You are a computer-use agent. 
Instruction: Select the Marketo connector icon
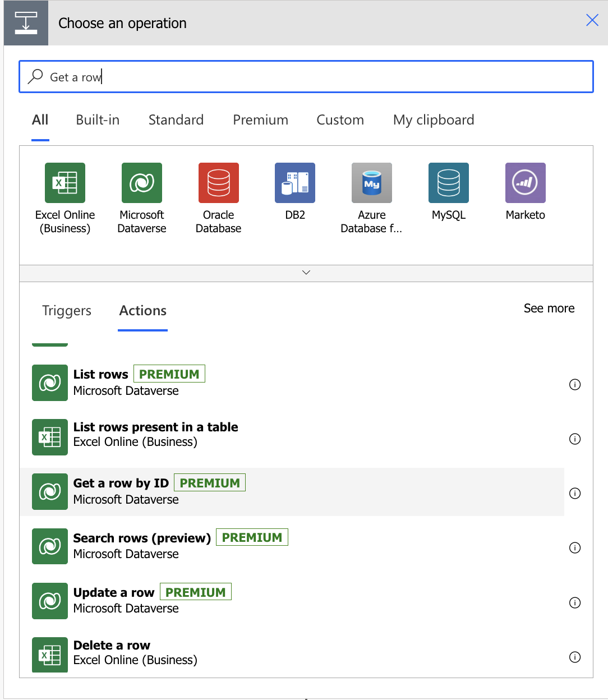coord(526,183)
